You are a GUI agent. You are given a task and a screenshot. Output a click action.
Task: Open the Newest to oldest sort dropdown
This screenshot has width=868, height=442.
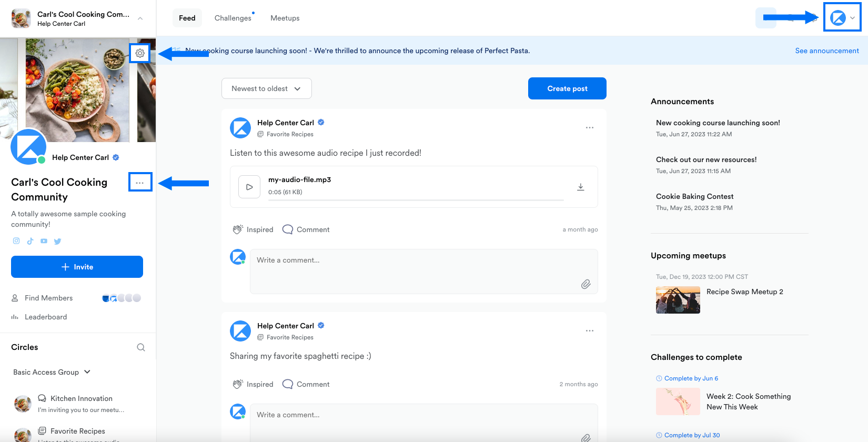(x=266, y=88)
